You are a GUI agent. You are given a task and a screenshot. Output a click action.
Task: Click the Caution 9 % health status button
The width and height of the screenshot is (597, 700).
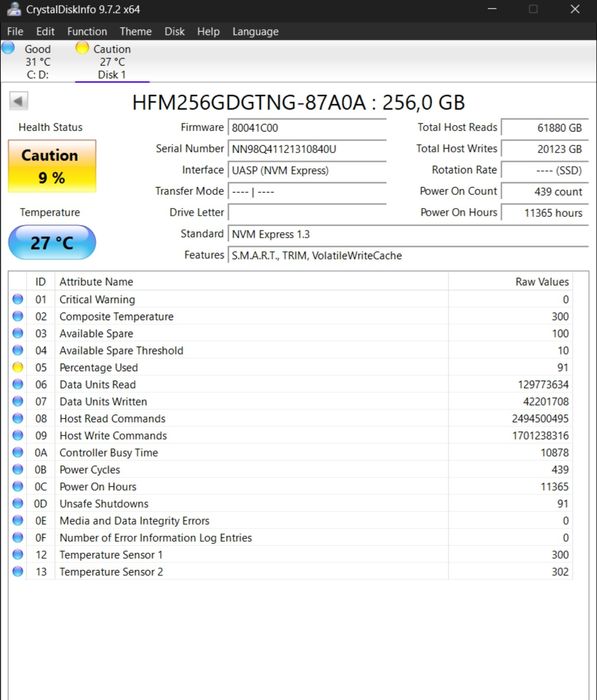pos(52,166)
